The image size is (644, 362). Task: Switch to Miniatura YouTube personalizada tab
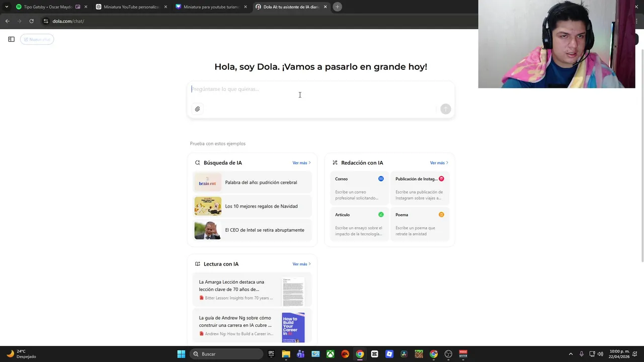coord(131,7)
